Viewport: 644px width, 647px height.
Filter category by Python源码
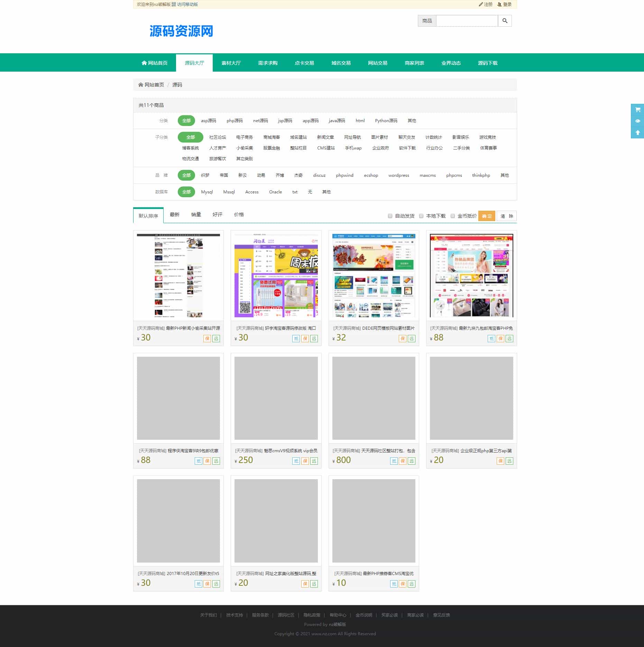tap(386, 121)
